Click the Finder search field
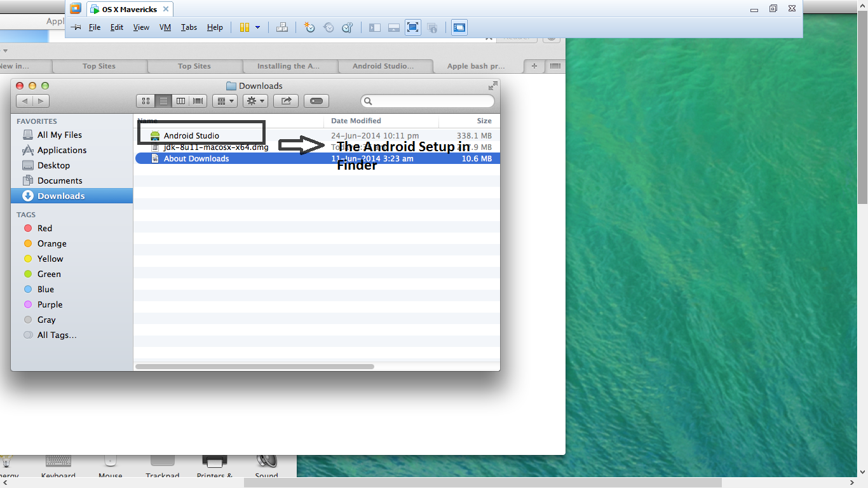 point(428,101)
